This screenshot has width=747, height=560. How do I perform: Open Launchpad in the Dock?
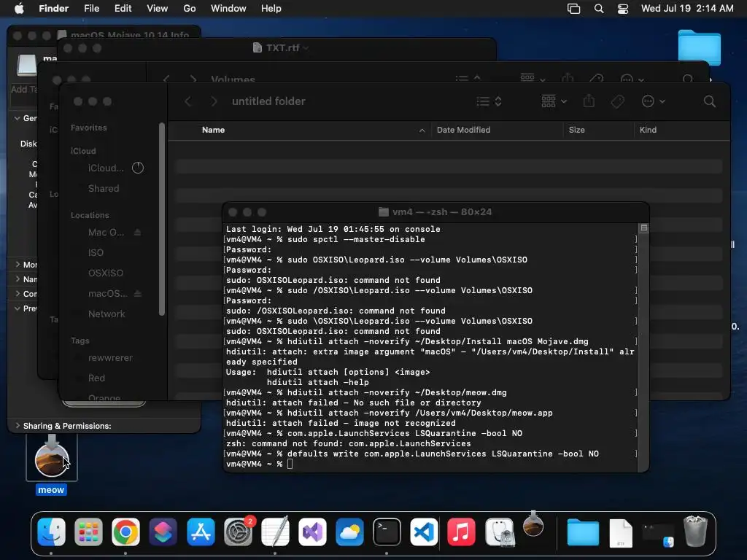[x=88, y=532]
